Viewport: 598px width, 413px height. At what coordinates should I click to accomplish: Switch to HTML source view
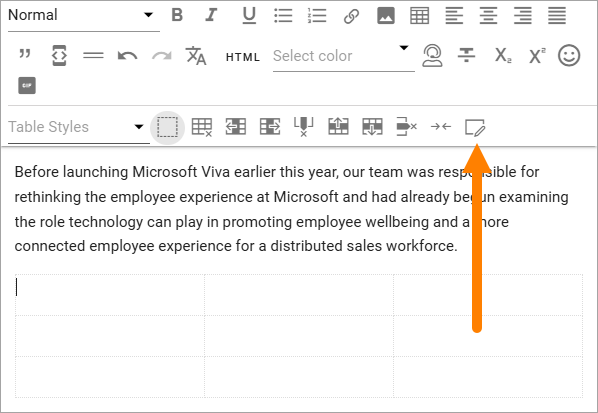[243, 57]
